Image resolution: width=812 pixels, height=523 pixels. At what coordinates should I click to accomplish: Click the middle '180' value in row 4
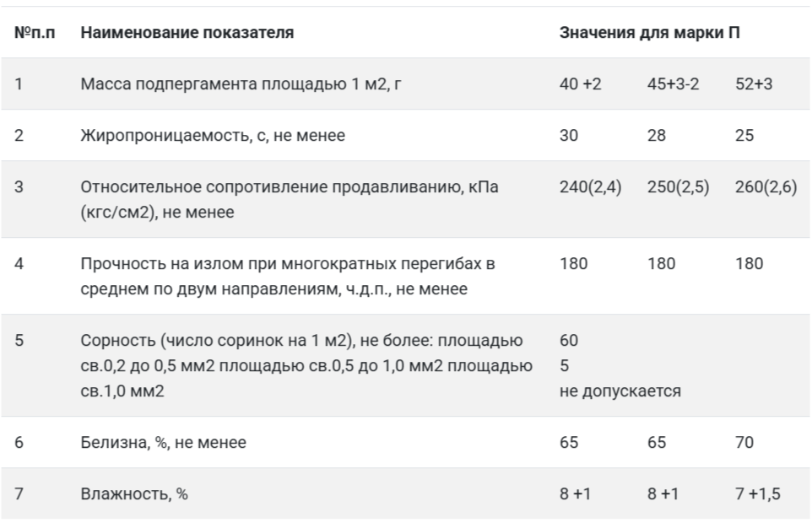point(661,263)
